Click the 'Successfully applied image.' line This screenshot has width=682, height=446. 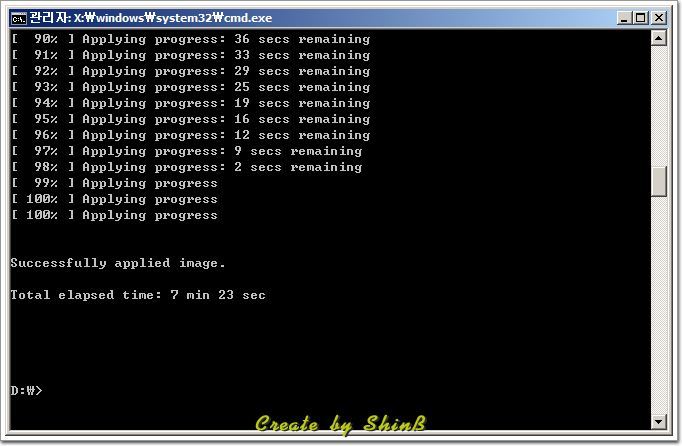coord(118,263)
